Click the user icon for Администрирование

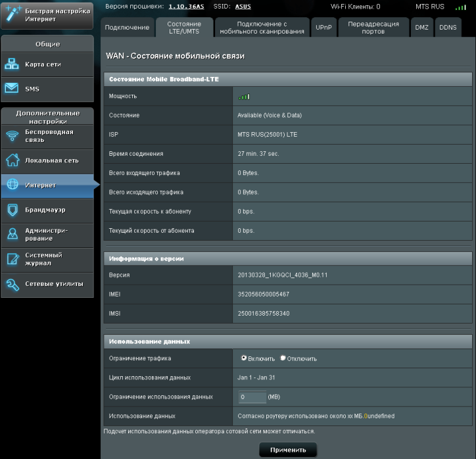point(12,234)
